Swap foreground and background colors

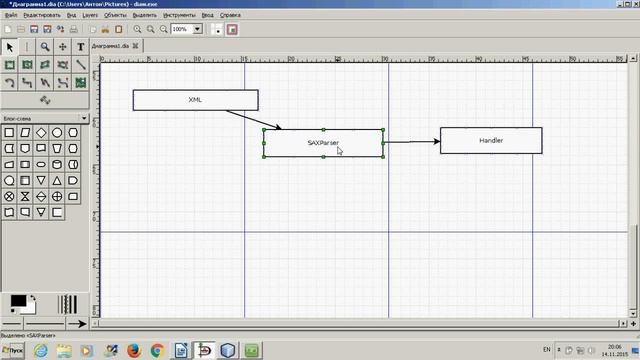(32, 298)
